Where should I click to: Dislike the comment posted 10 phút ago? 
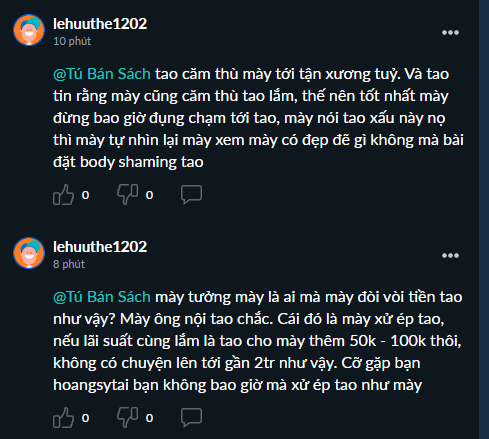pyautogui.click(x=127, y=194)
